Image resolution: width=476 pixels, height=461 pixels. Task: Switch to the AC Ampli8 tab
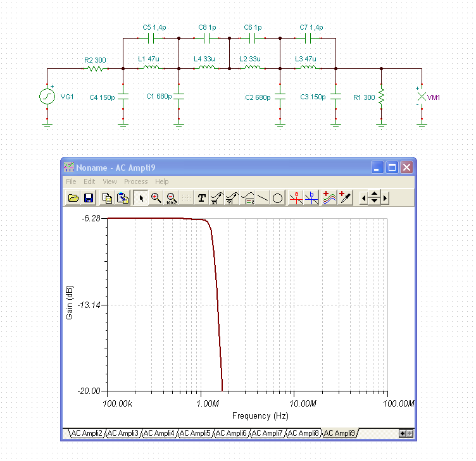303,433
